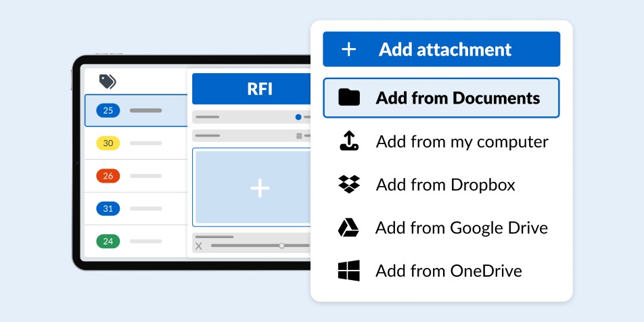Click the plus icon in Add attachment

[348, 49]
